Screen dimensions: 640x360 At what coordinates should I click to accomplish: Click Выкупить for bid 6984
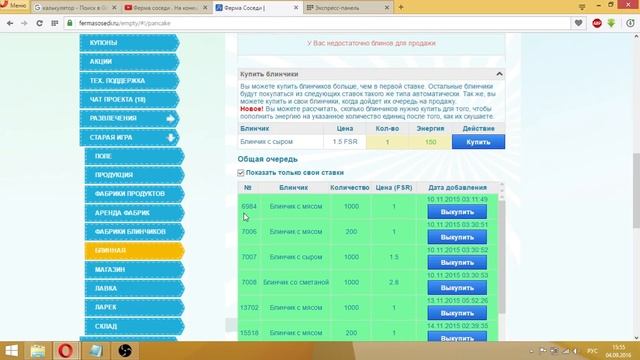tap(457, 212)
